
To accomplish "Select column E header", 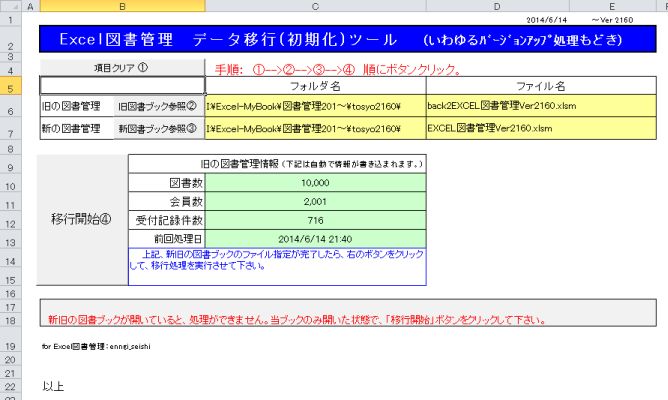I will point(612,6).
